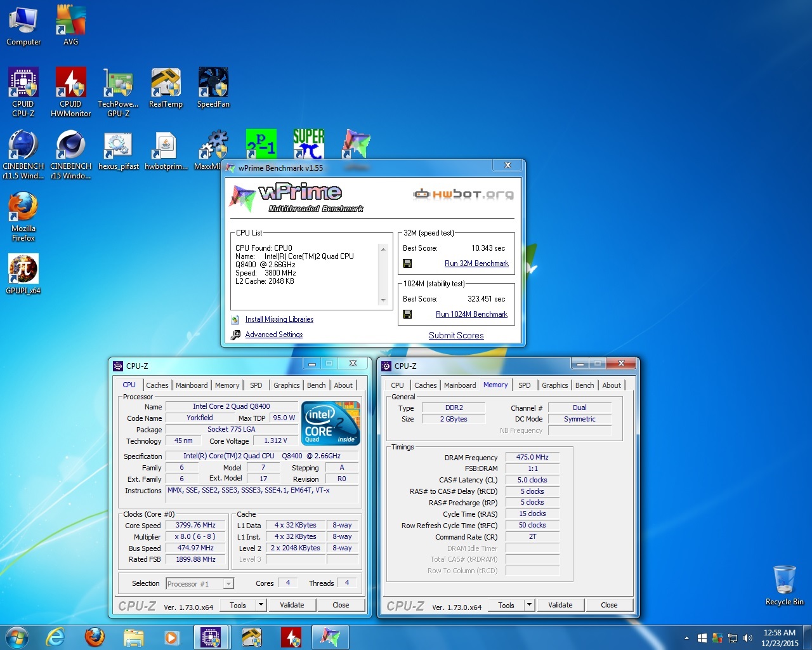812x650 pixels.
Task: Open the MaxxMem desktop shortcut
Action: (x=213, y=146)
